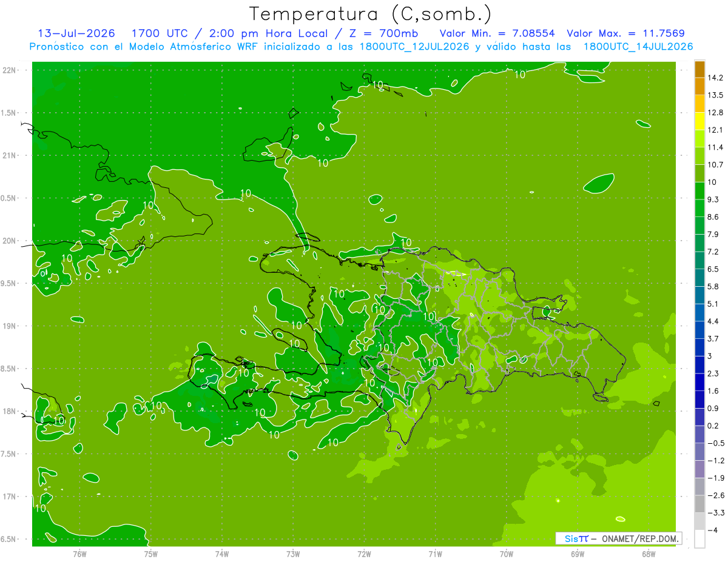
Task: Click the white swatch below the -4 label
Action: point(699,539)
